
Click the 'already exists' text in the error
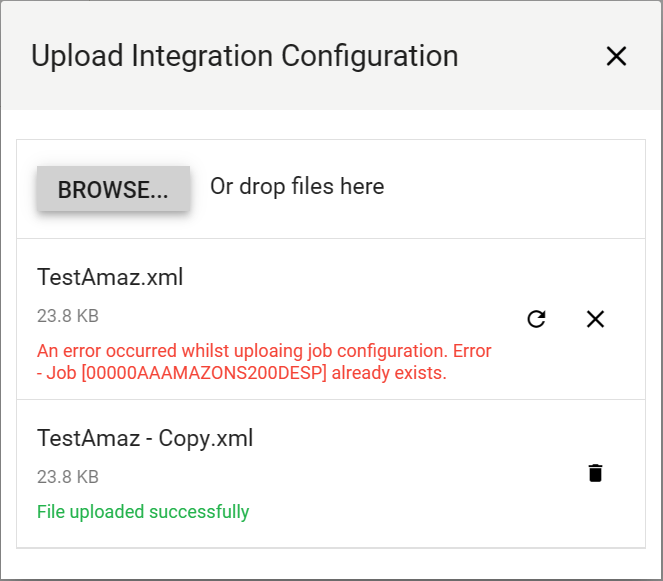pos(388,374)
